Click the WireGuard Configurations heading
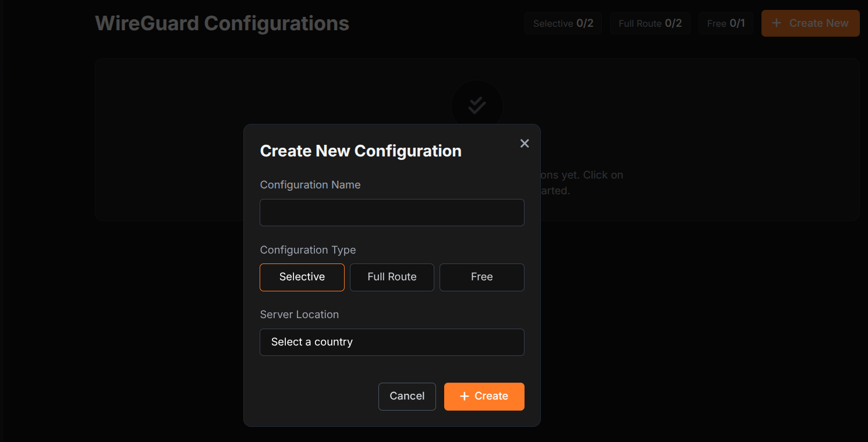The width and height of the screenshot is (868, 442). click(222, 23)
